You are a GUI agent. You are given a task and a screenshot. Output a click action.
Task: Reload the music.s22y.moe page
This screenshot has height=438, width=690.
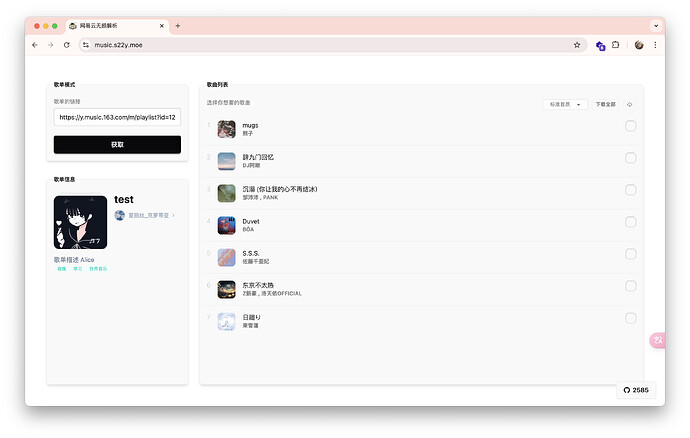(x=66, y=45)
